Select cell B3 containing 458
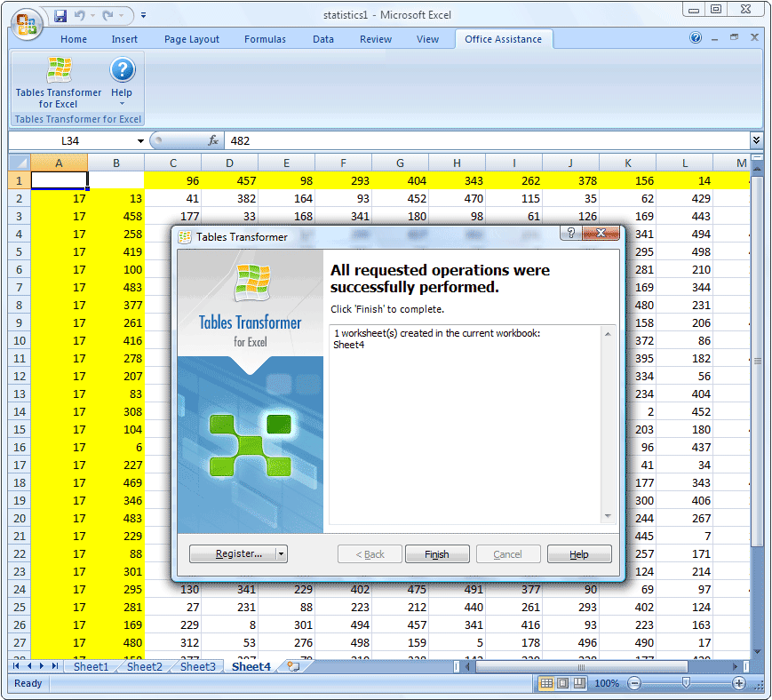 pos(116,216)
